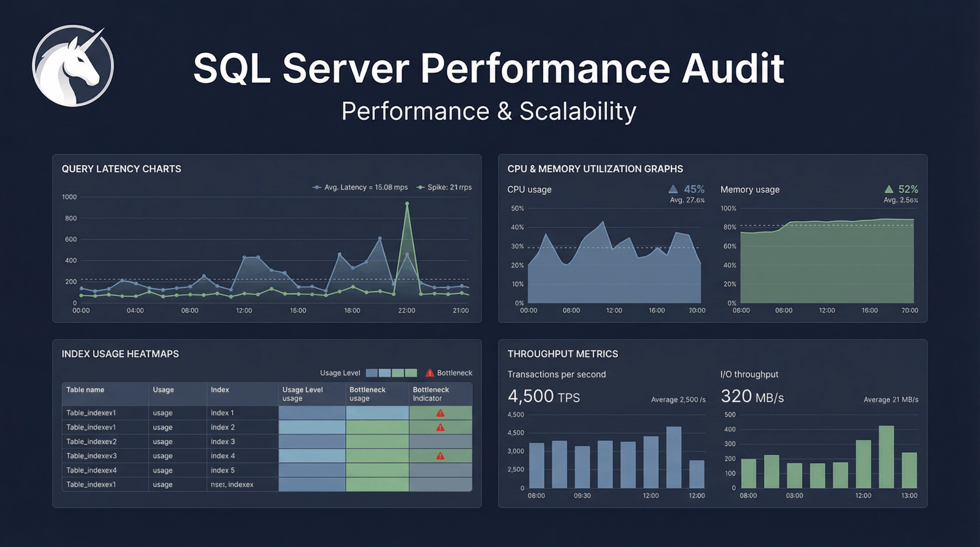980x547 pixels.
Task: Click bottleneck warning icon in index 4 row
Action: [440, 456]
